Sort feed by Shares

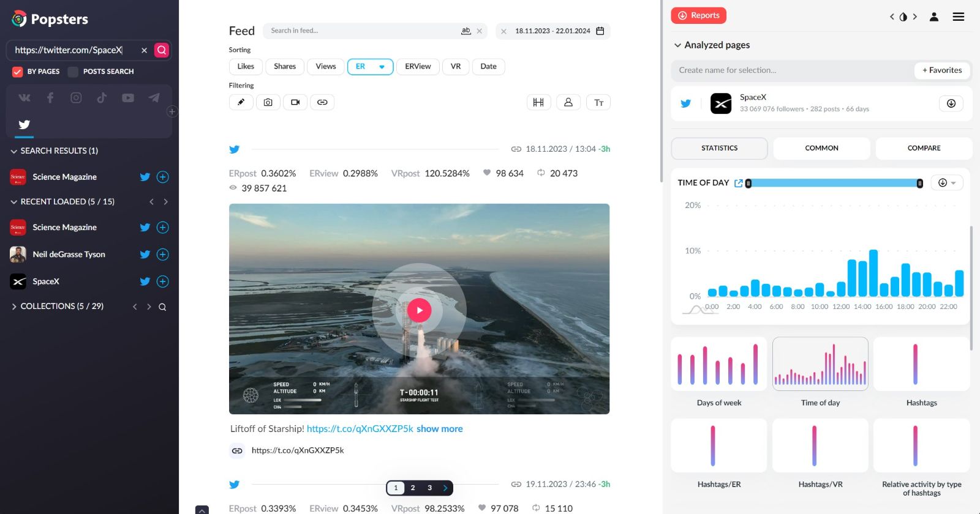point(285,67)
